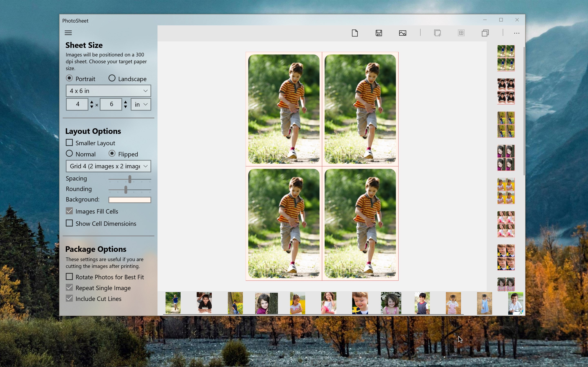
Task: Open the more options ellipsis menu
Action: (x=517, y=33)
